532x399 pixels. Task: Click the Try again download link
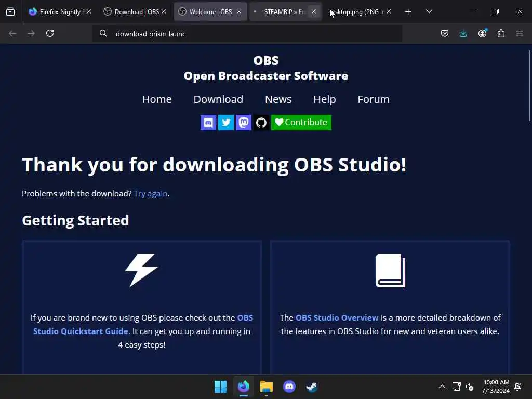[x=151, y=193]
